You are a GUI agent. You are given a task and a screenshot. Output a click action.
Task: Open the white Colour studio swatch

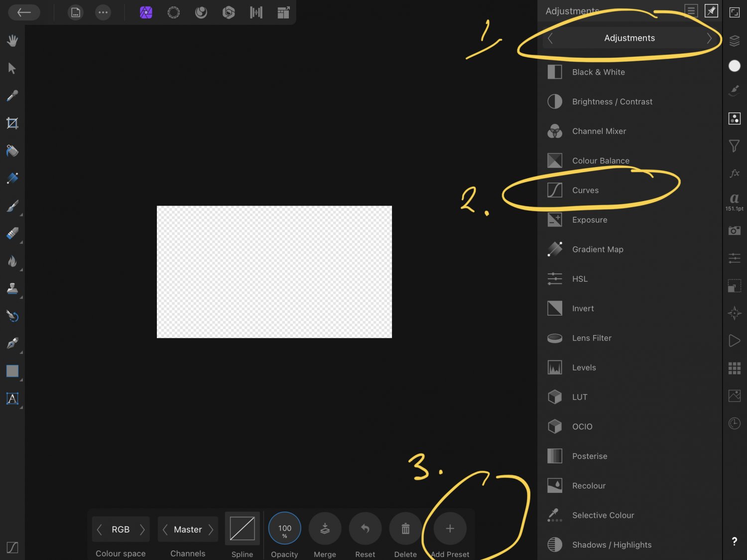click(735, 66)
